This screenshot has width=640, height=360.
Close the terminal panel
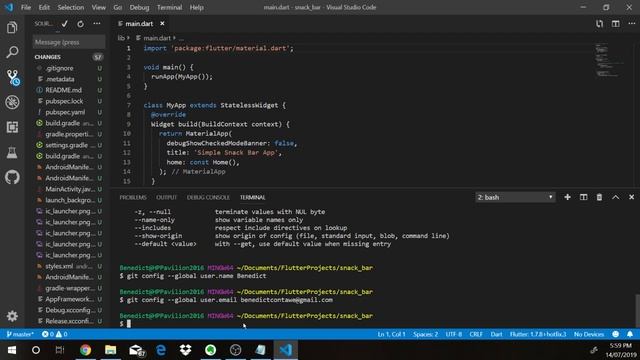pos(631,197)
